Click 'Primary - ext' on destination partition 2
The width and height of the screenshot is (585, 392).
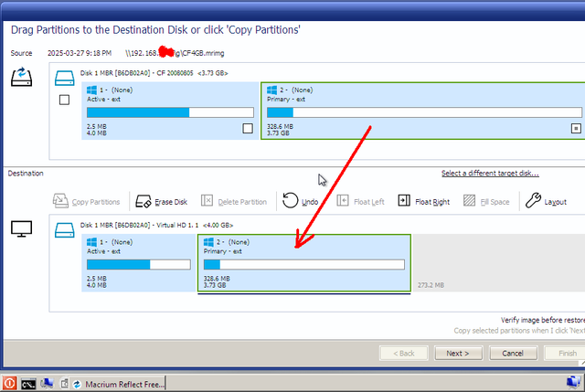223,251
